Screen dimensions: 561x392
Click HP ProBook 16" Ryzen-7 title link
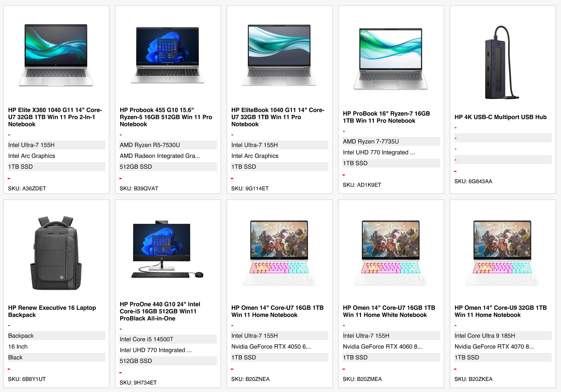tap(386, 117)
